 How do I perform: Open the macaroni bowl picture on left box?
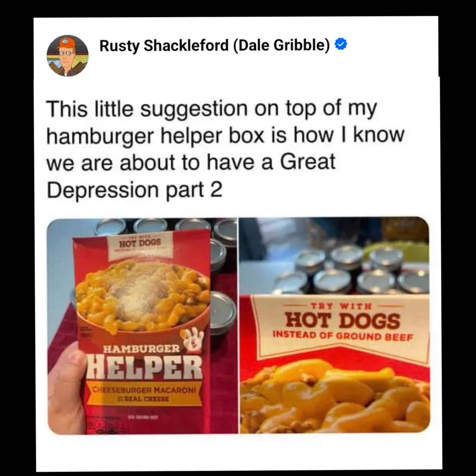[142, 297]
